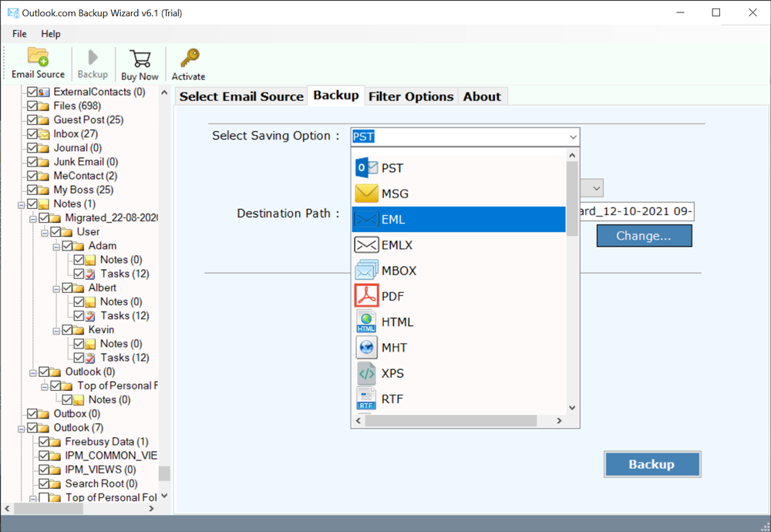Switch to Select Email Source tab

(241, 96)
